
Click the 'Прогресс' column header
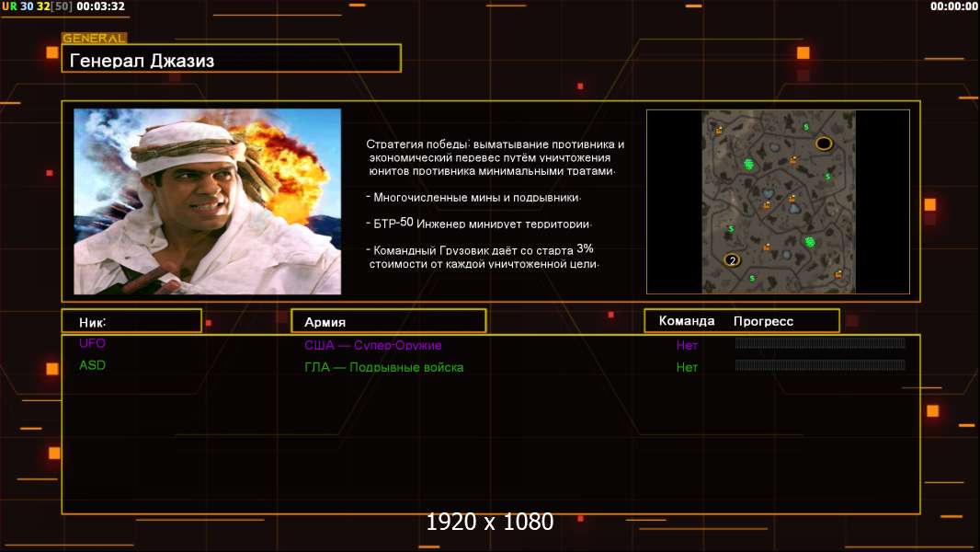[763, 321]
